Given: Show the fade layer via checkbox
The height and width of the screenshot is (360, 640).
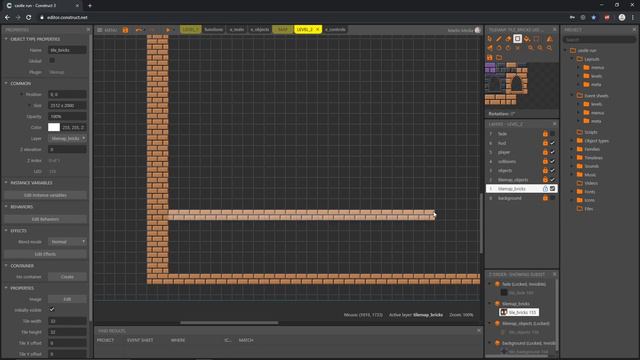Looking at the screenshot, I should pyautogui.click(x=552, y=133).
